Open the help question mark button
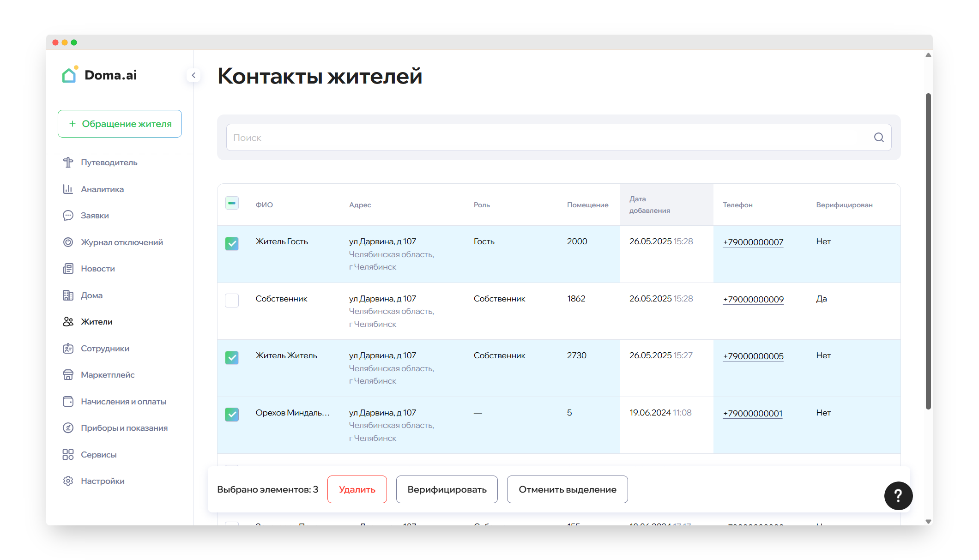Viewport: 979px width, 560px height. pyautogui.click(x=898, y=496)
